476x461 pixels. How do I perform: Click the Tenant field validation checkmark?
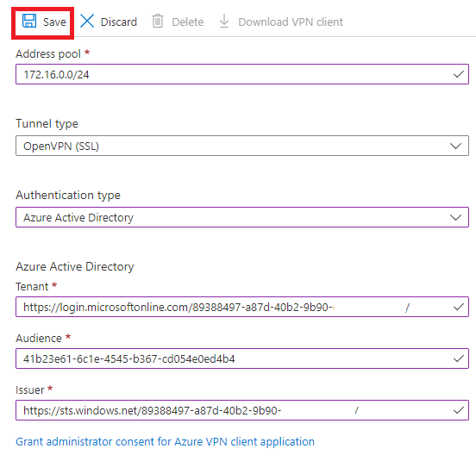click(x=459, y=308)
